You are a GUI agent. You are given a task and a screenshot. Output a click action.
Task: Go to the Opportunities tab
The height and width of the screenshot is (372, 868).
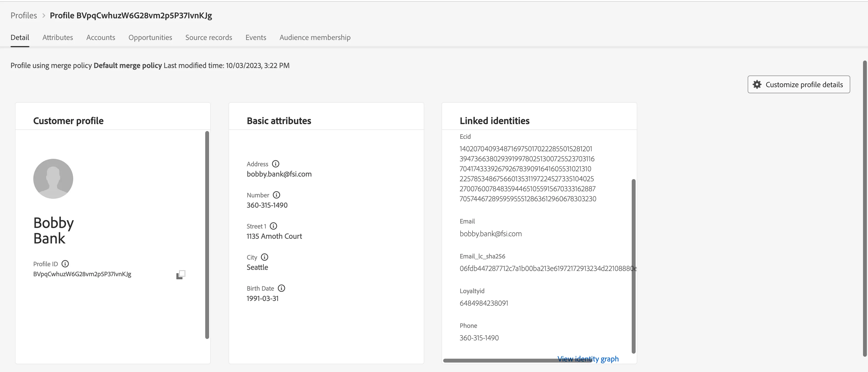150,37
